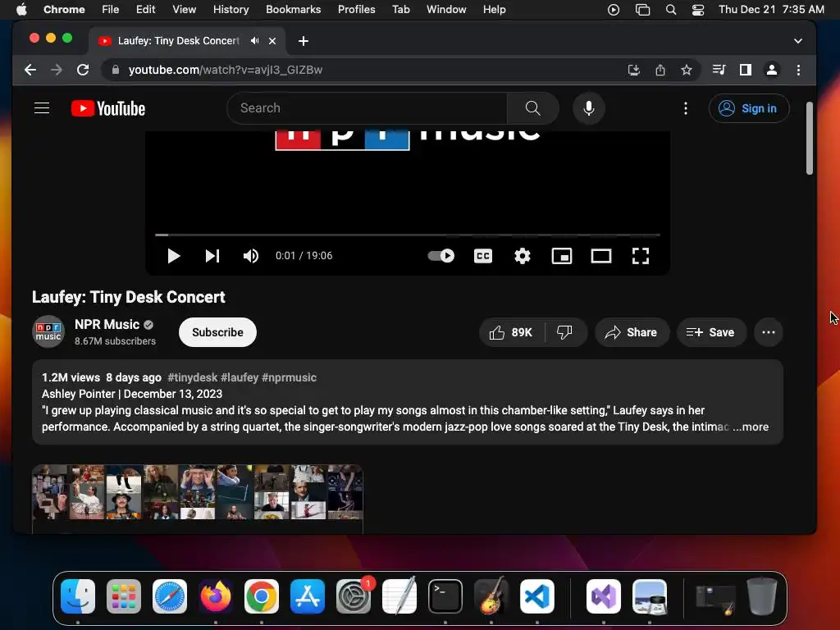Image resolution: width=840 pixels, height=630 pixels.
Task: Open the History menu
Action: [x=231, y=9]
